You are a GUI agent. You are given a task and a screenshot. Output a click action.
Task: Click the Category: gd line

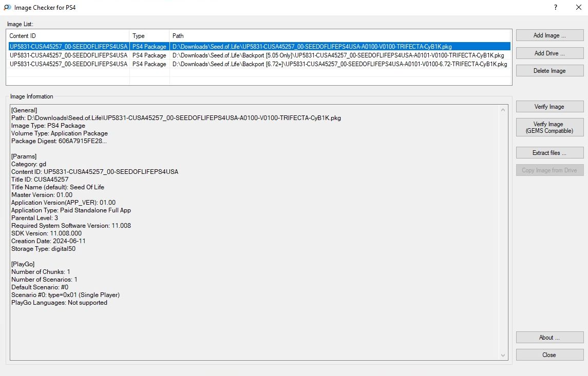pyautogui.click(x=28, y=164)
